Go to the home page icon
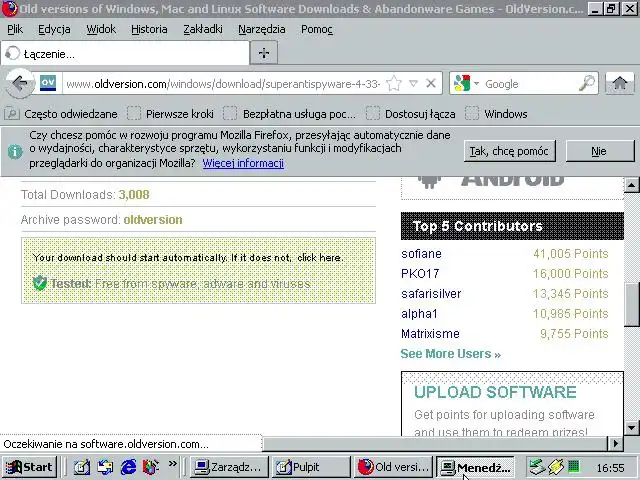 point(620,83)
